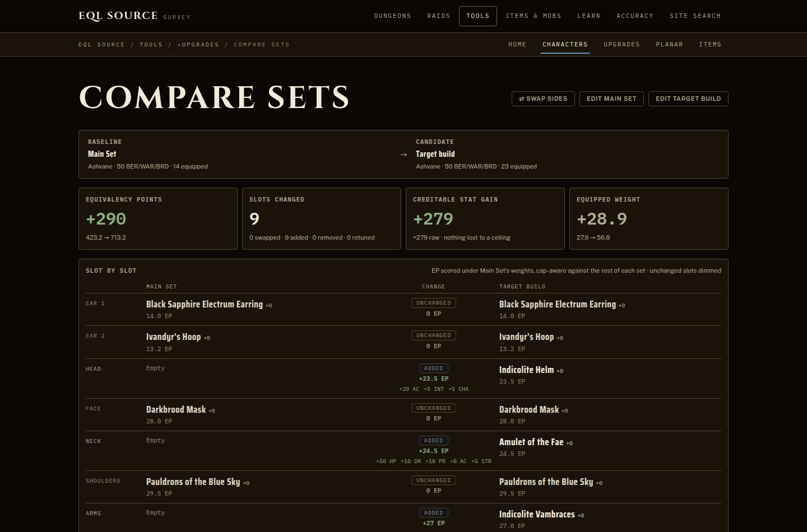The image size is (807, 532).
Task: Open Main Set Pauldrons of the Blue Sky
Action: (193, 482)
